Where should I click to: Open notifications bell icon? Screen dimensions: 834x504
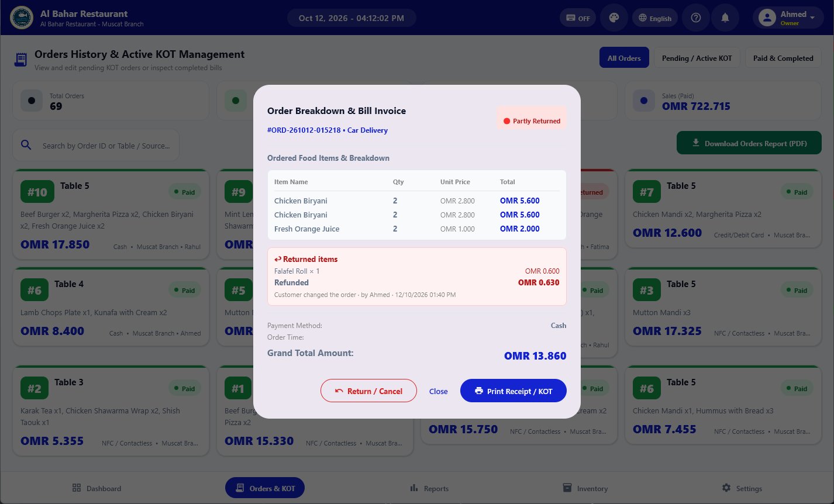[725, 18]
